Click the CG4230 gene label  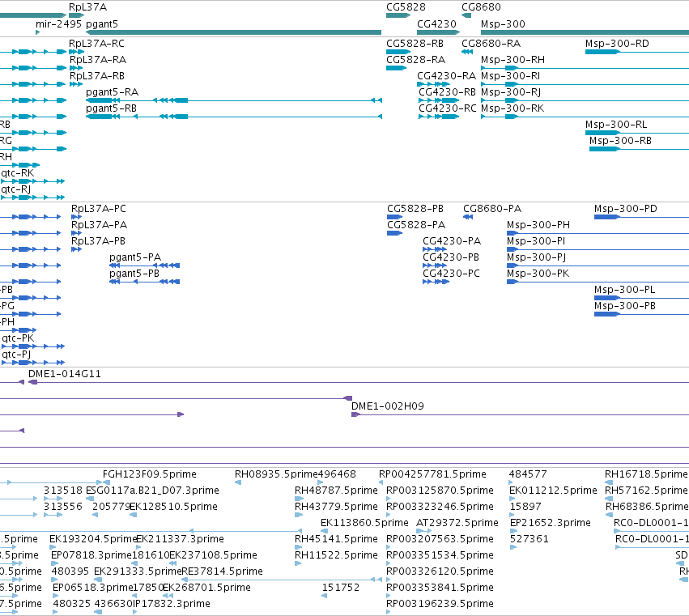click(x=436, y=23)
